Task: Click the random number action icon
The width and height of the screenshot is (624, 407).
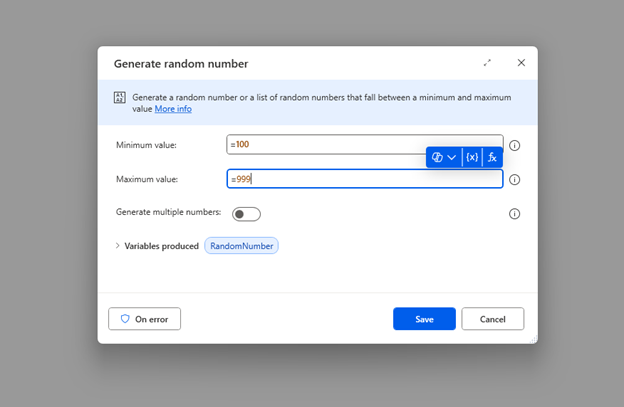Action: pyautogui.click(x=120, y=97)
